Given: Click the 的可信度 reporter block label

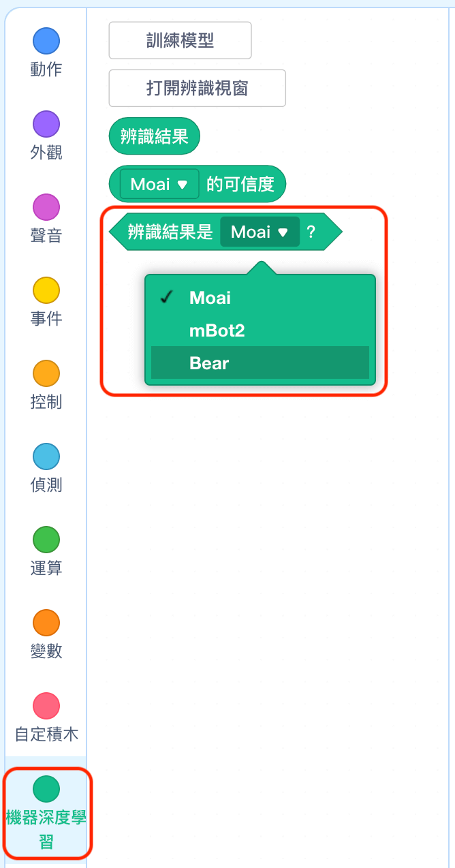Looking at the screenshot, I should click(x=240, y=184).
